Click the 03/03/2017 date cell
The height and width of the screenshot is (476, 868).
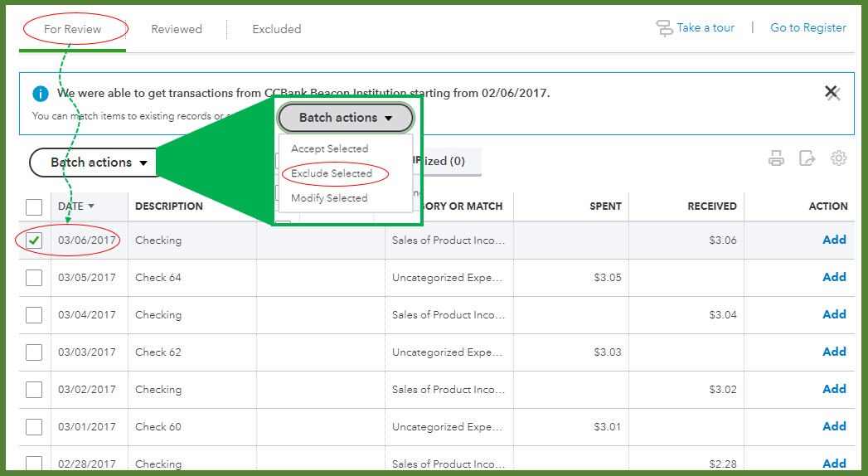[87, 352]
